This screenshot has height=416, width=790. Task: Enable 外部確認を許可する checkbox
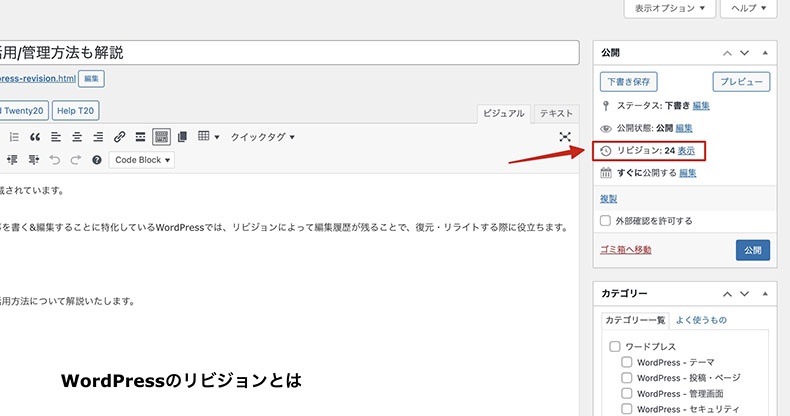coord(606,221)
